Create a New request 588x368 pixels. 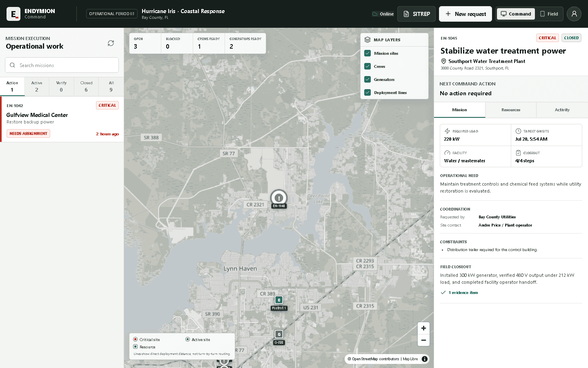[465, 14]
